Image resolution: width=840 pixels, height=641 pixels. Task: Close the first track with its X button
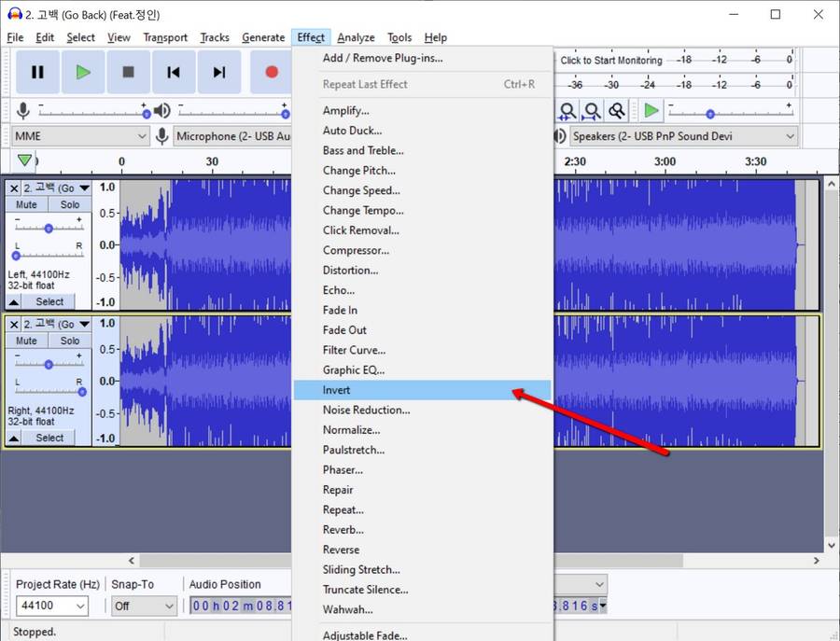pyautogui.click(x=15, y=188)
